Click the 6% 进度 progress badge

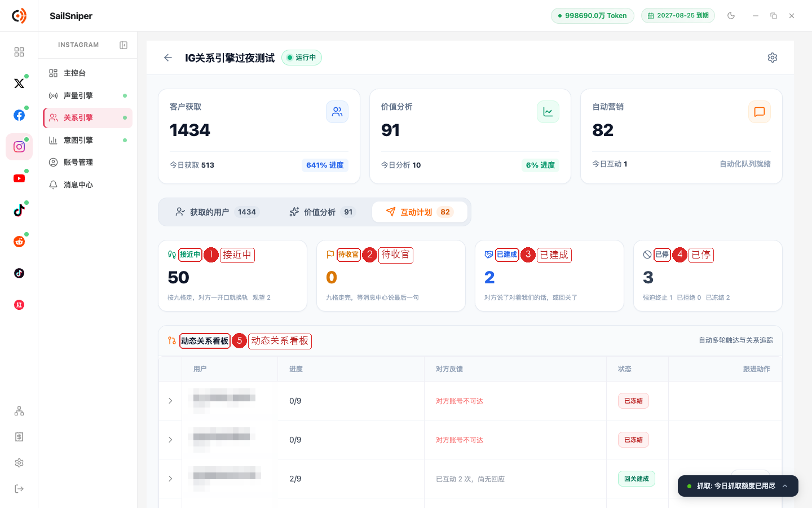coord(540,165)
